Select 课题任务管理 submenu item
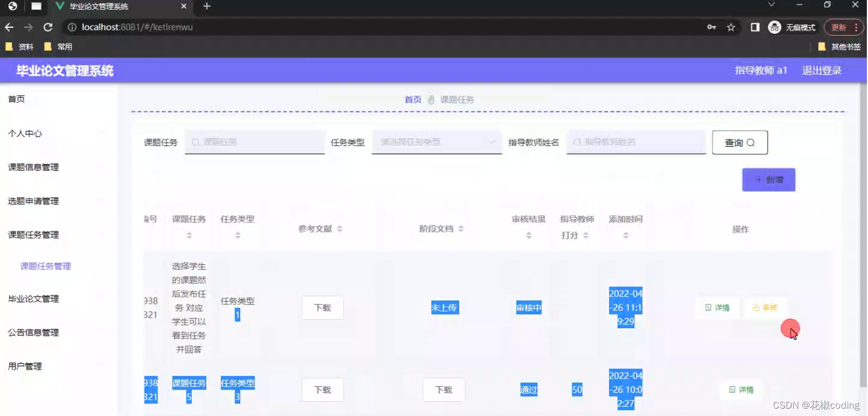The height and width of the screenshot is (416, 868). 46,267
